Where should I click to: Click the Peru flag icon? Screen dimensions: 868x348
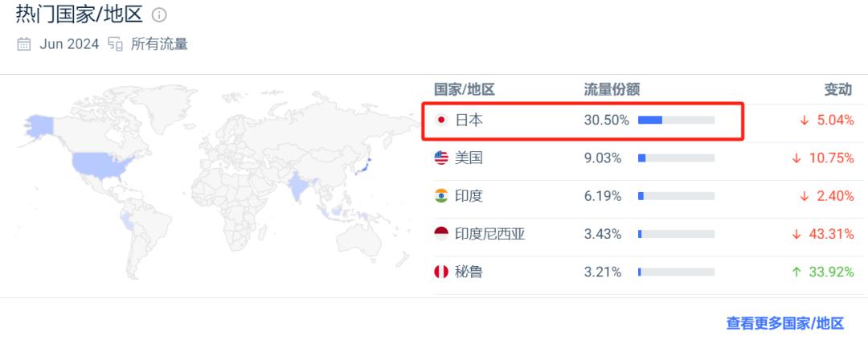441,272
